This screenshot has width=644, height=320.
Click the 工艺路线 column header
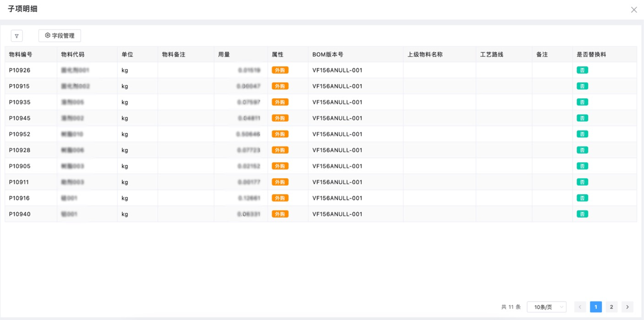point(491,54)
